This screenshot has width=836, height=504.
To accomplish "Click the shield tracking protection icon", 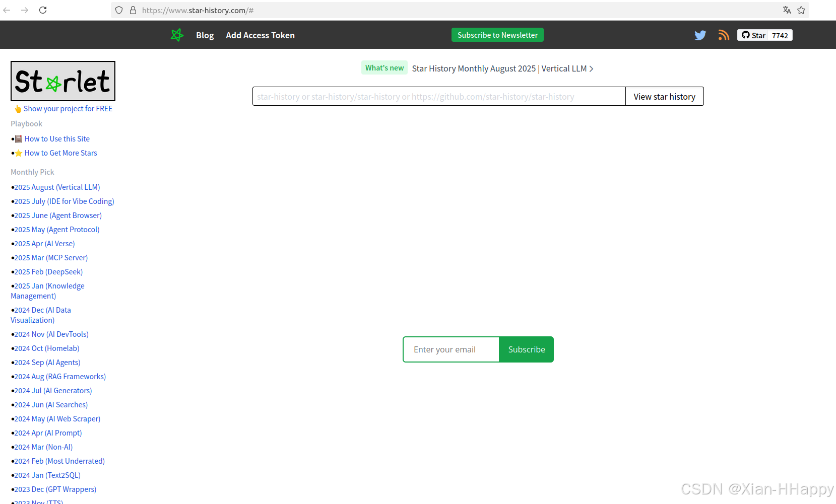I will click(x=119, y=10).
